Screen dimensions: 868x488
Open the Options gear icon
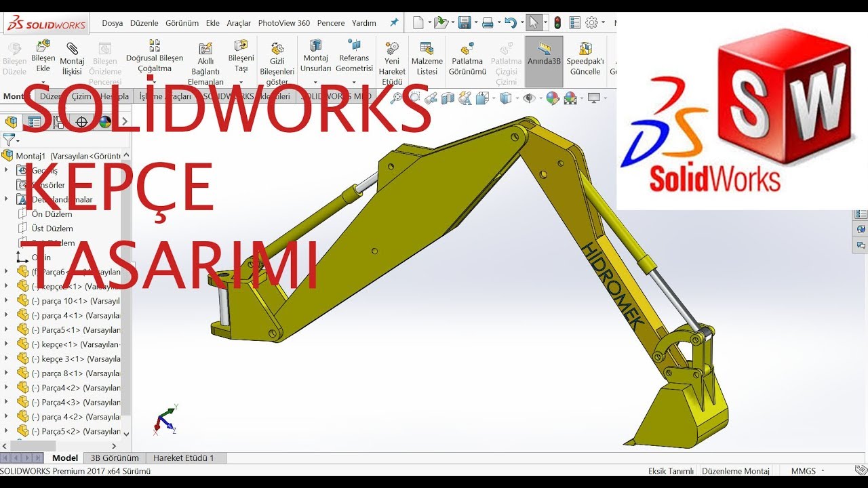[591, 23]
